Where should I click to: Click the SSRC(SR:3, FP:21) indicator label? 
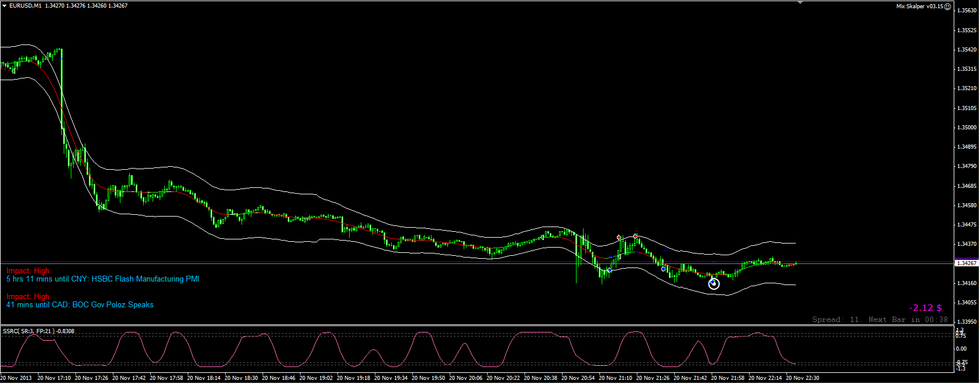[39, 331]
